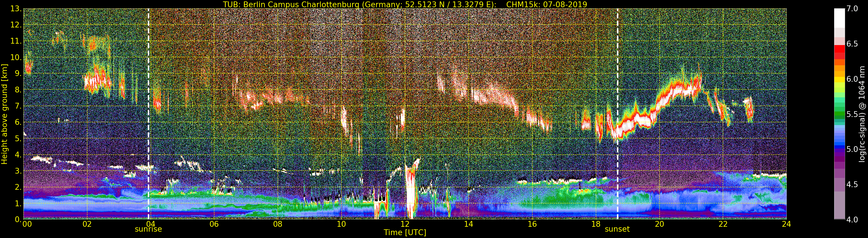Click the '4.5' colorbar tick value
868x238 pixels.
coord(852,185)
